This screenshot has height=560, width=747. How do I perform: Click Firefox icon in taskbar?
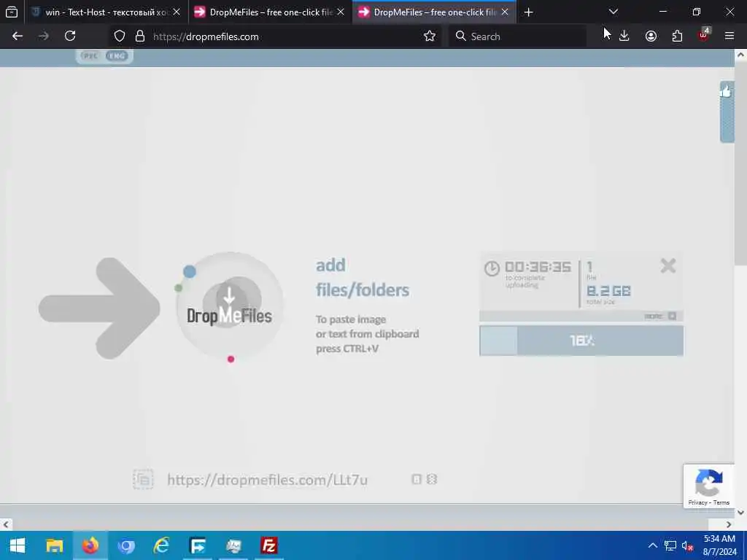(90, 545)
